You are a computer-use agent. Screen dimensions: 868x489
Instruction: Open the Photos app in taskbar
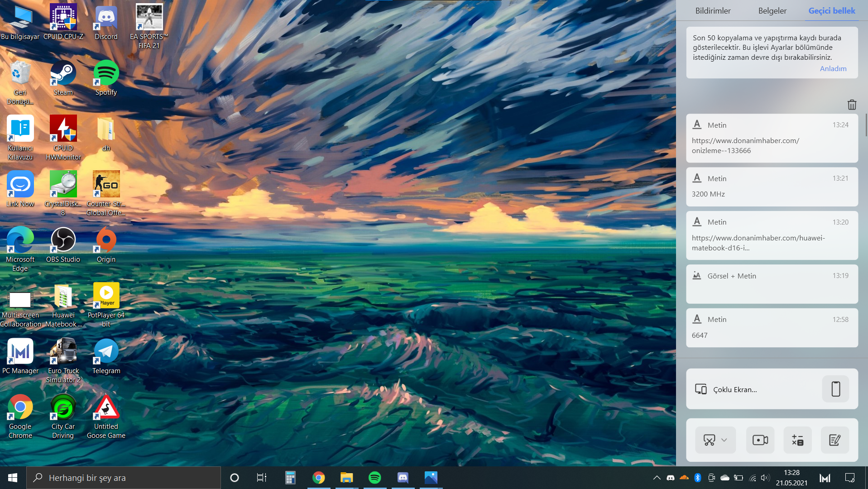(x=431, y=478)
